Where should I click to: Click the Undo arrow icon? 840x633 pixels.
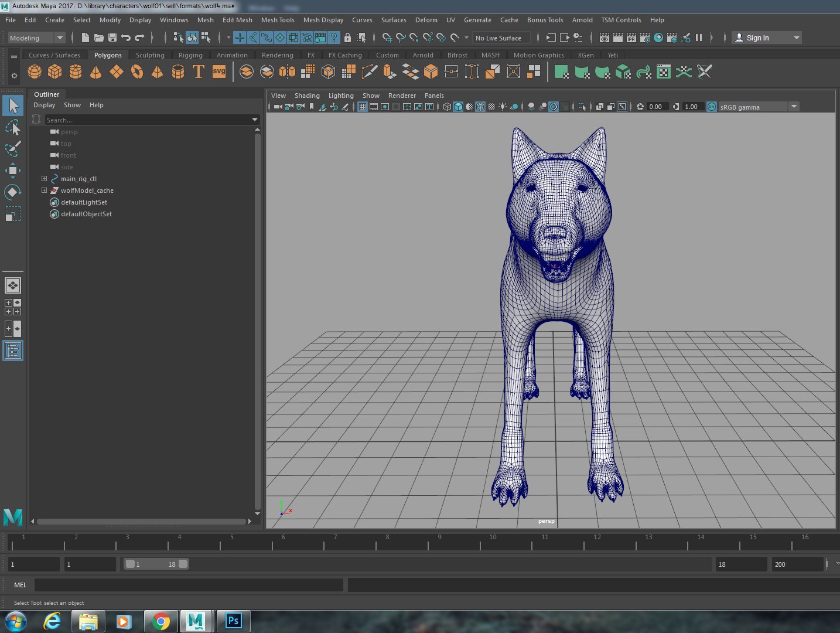click(125, 38)
